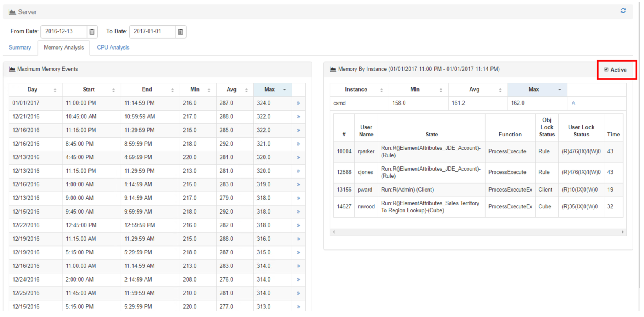Image resolution: width=644 pixels, height=317 pixels.
Task: Select user name mwood cell
Action: (366, 206)
